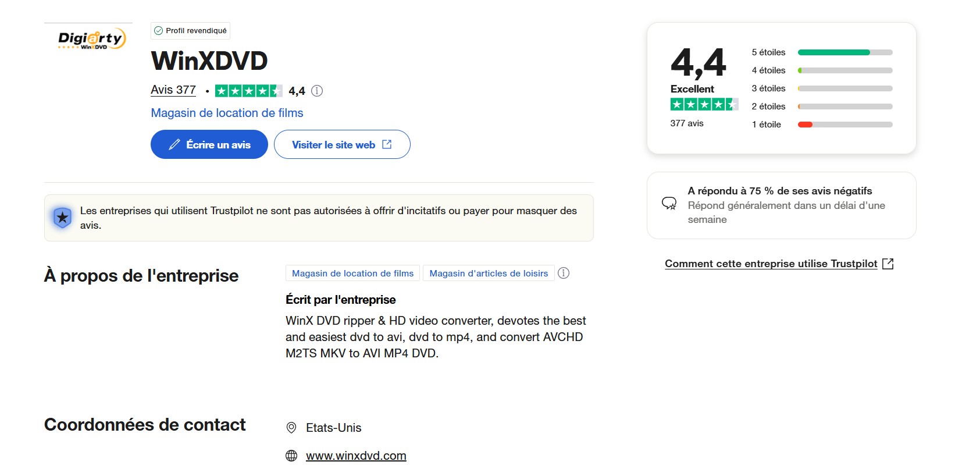
Task: Click the green verified checkmark on Profil revendiqué
Action: (x=158, y=31)
